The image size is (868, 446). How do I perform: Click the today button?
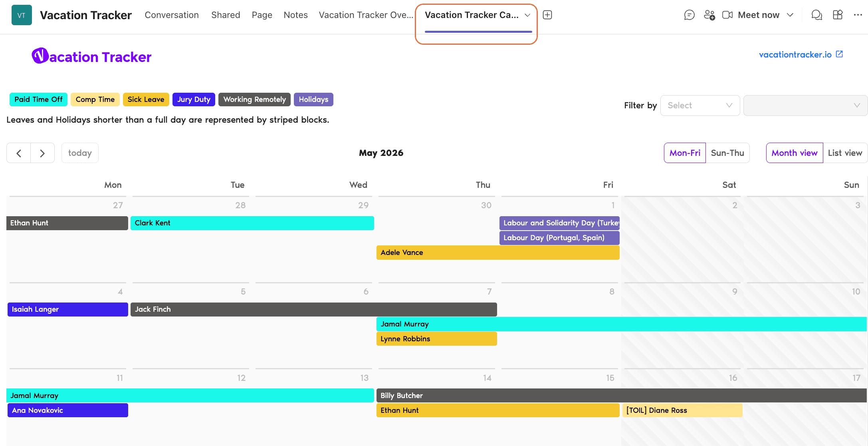tap(80, 153)
